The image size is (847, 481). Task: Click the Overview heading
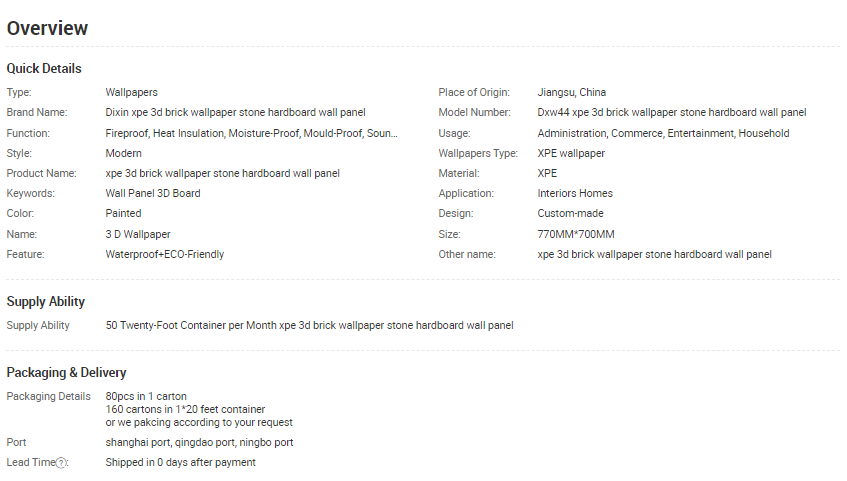47,28
